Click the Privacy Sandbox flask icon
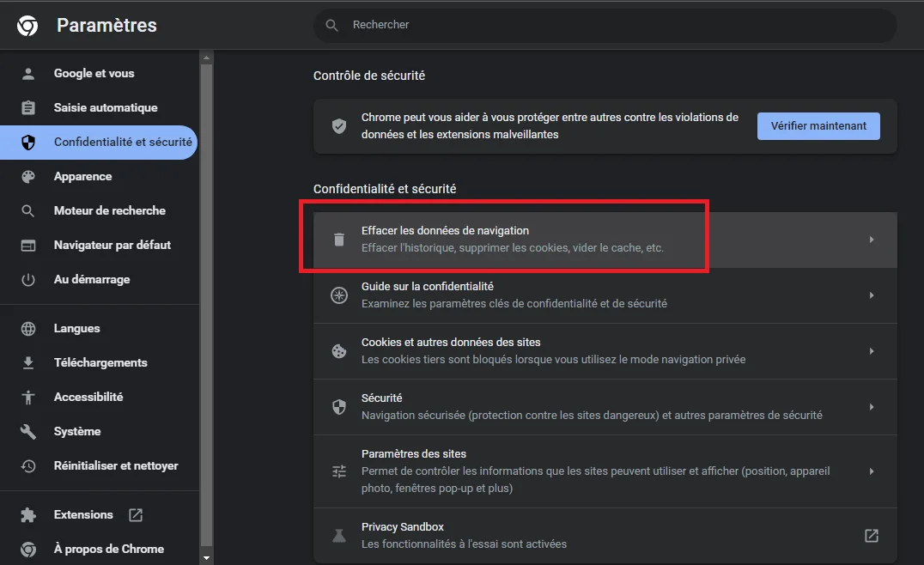This screenshot has height=565, width=924. tap(339, 536)
